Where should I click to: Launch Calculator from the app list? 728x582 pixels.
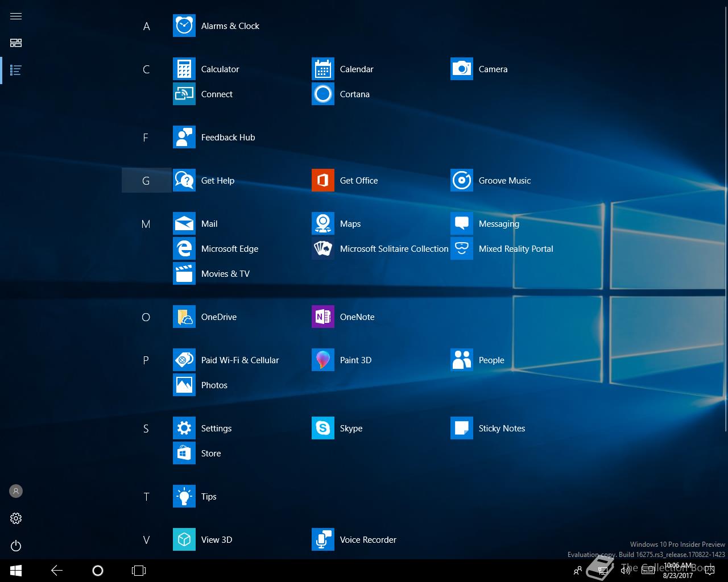coord(184,69)
